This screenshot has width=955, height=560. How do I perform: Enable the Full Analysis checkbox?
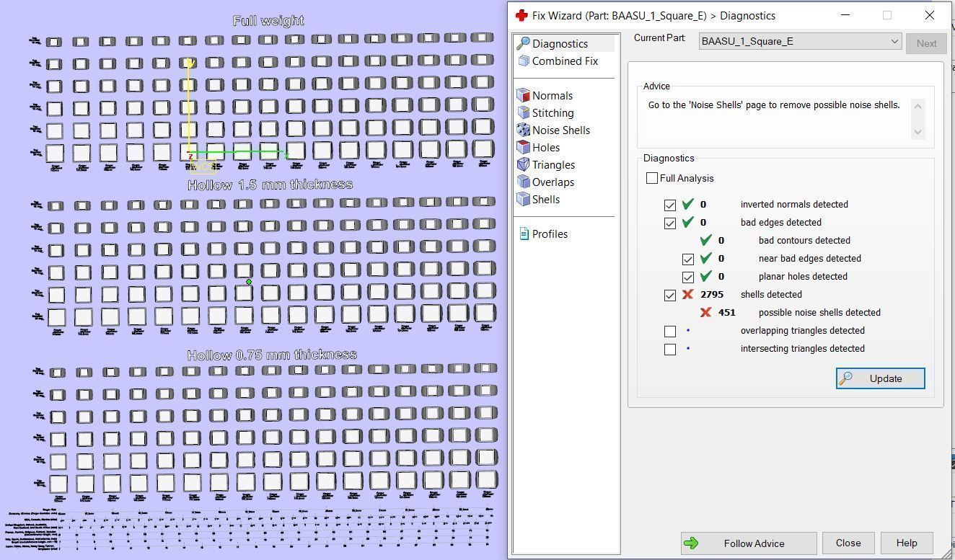(x=652, y=178)
